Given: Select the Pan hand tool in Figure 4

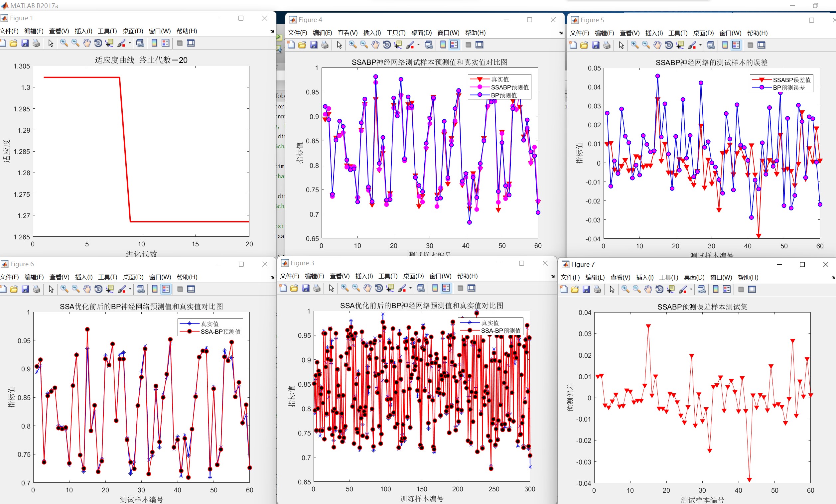Looking at the screenshot, I should coord(375,45).
